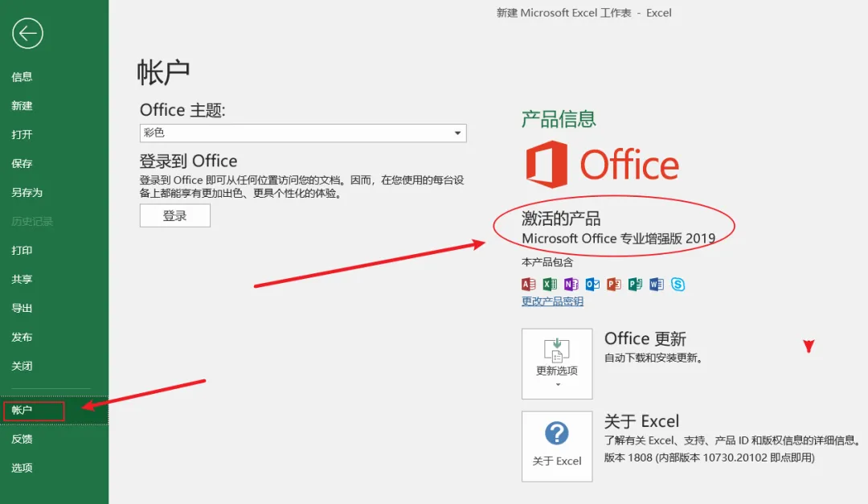Click the Outlook app icon
Screen dimensions: 868x504
coord(592,284)
